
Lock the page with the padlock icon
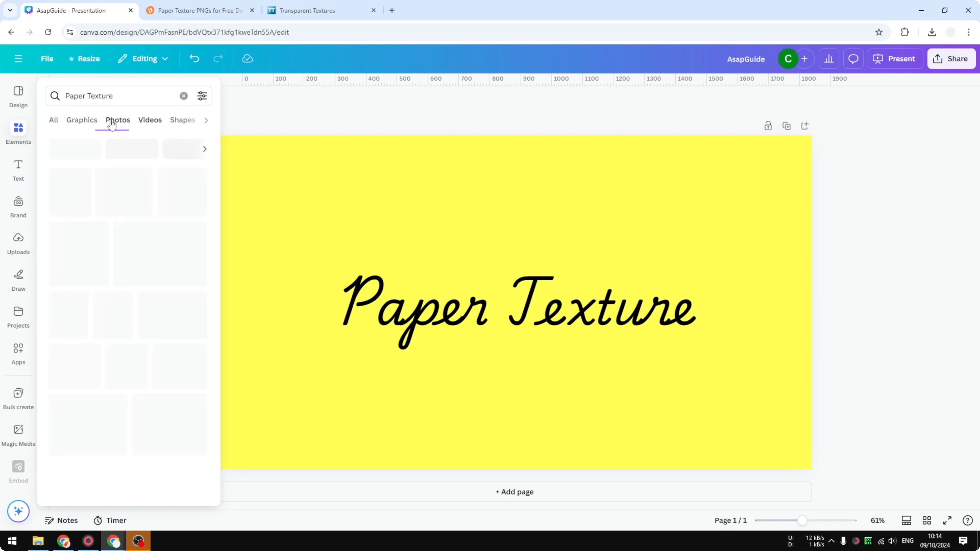coord(768,125)
